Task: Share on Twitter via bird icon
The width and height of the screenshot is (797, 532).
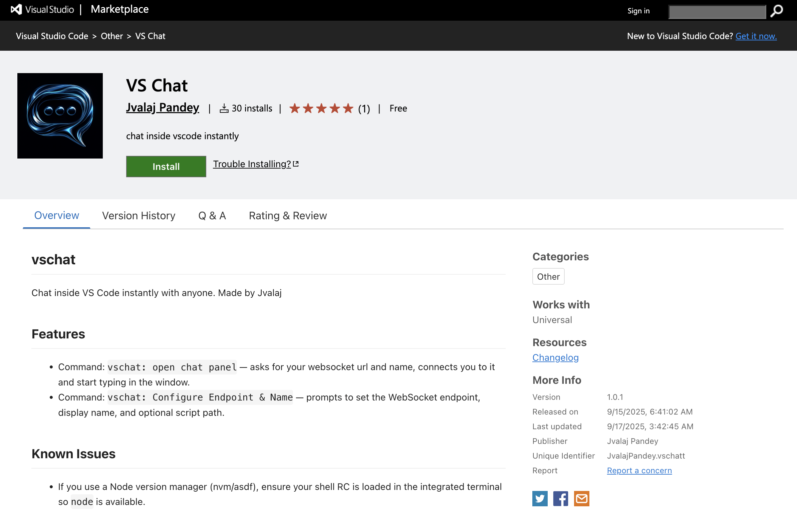Action: coord(540,498)
